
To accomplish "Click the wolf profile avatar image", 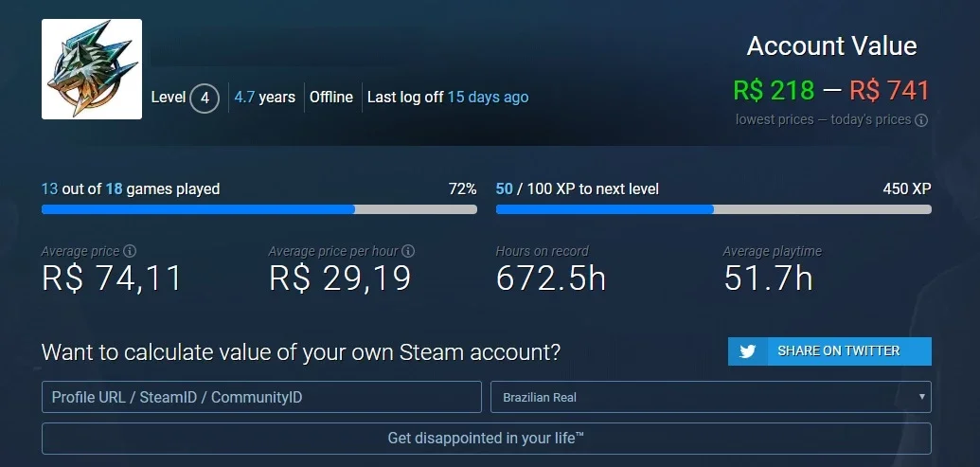I will click(x=92, y=69).
